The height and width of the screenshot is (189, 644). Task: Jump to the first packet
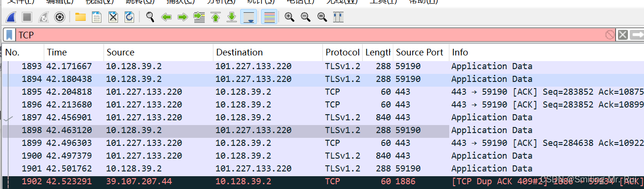click(x=216, y=18)
